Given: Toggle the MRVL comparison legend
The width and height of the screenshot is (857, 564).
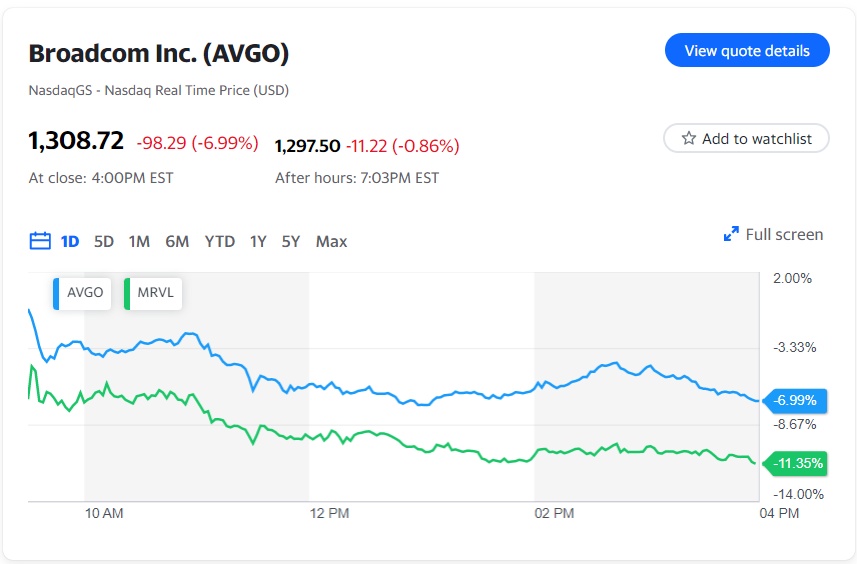Looking at the screenshot, I should pos(153,294).
